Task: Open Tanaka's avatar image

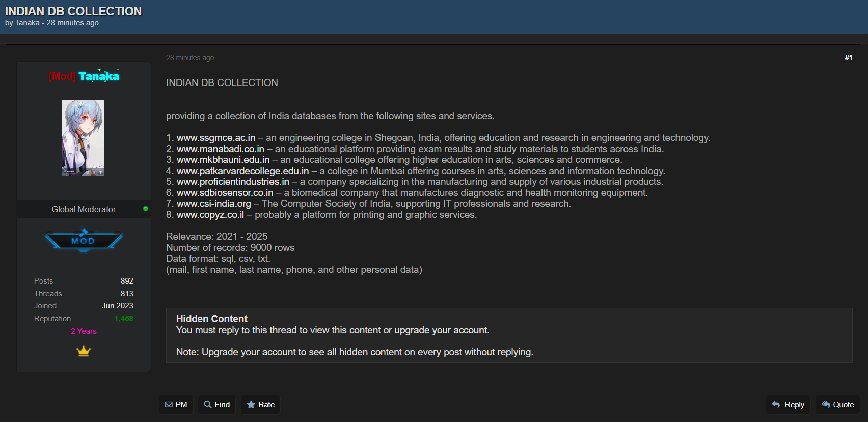Action: click(x=83, y=138)
